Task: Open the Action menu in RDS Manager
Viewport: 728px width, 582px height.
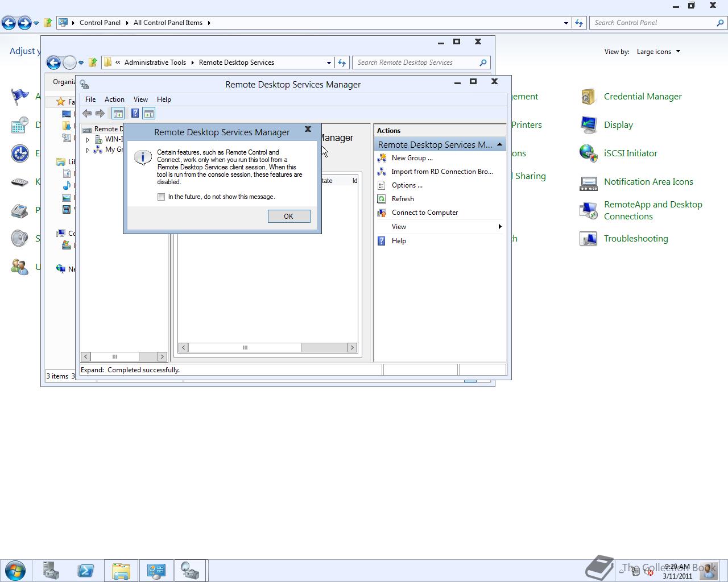Action: pos(114,99)
